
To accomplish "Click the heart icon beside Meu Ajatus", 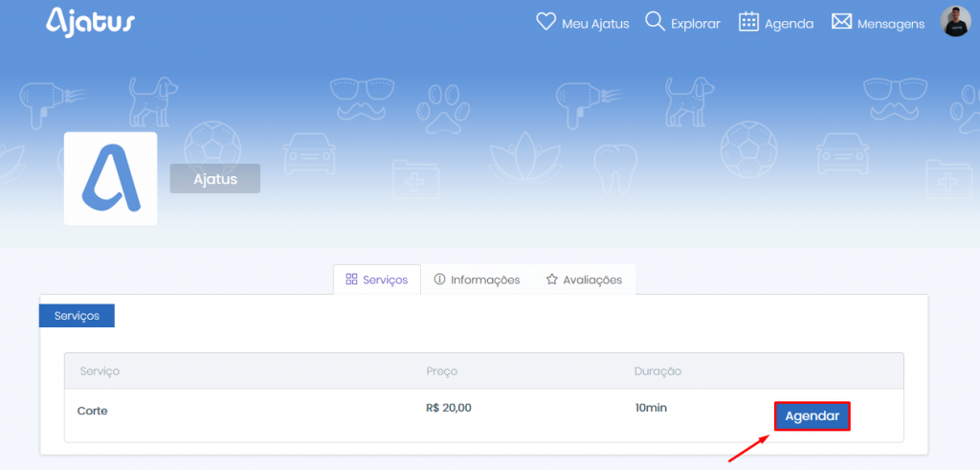I will [x=546, y=23].
